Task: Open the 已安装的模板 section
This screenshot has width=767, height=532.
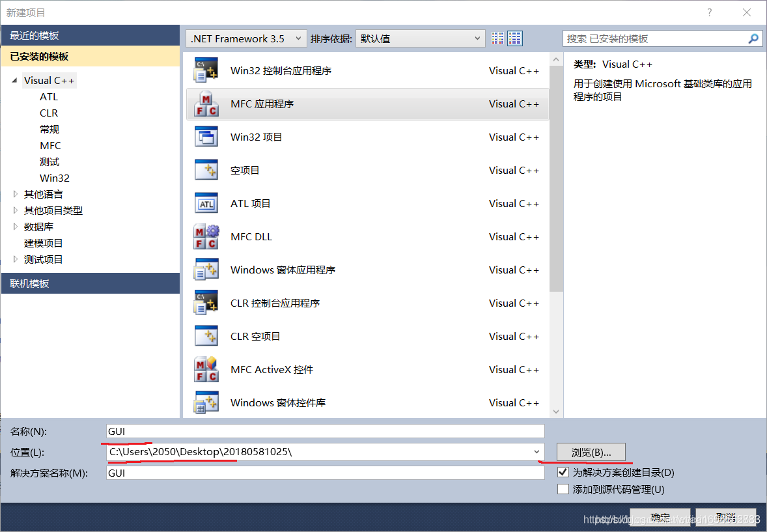Action: pos(91,56)
